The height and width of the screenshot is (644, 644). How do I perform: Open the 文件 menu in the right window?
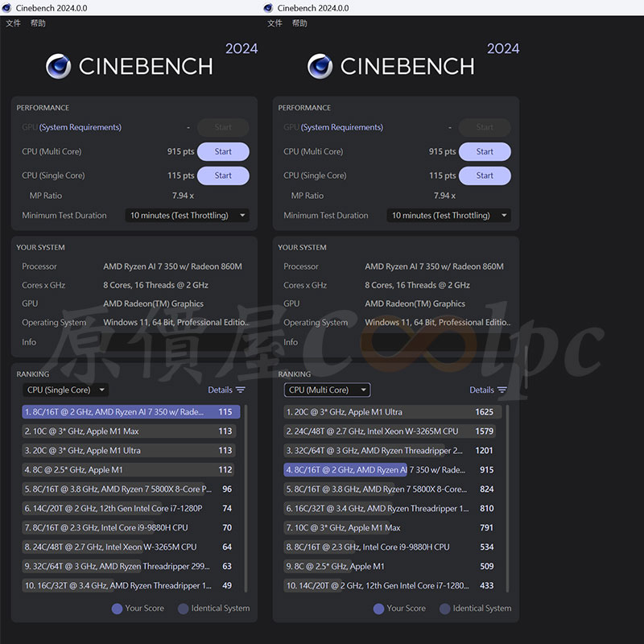[275, 23]
